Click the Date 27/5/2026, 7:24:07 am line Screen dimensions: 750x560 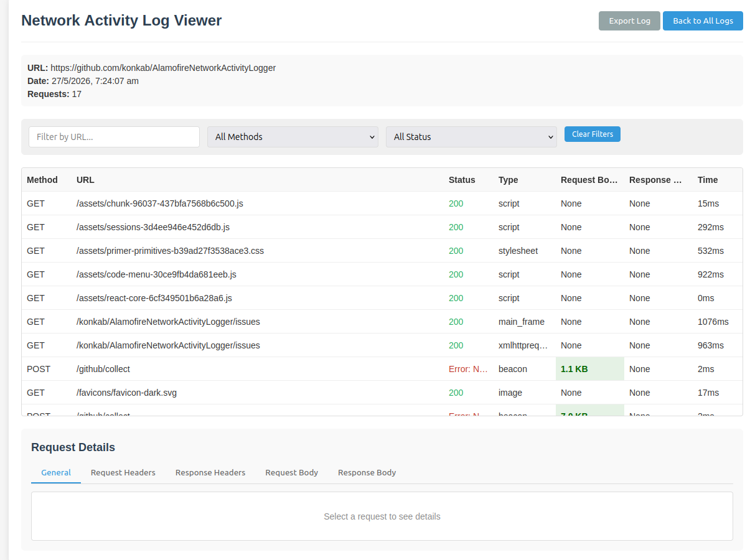pos(83,81)
